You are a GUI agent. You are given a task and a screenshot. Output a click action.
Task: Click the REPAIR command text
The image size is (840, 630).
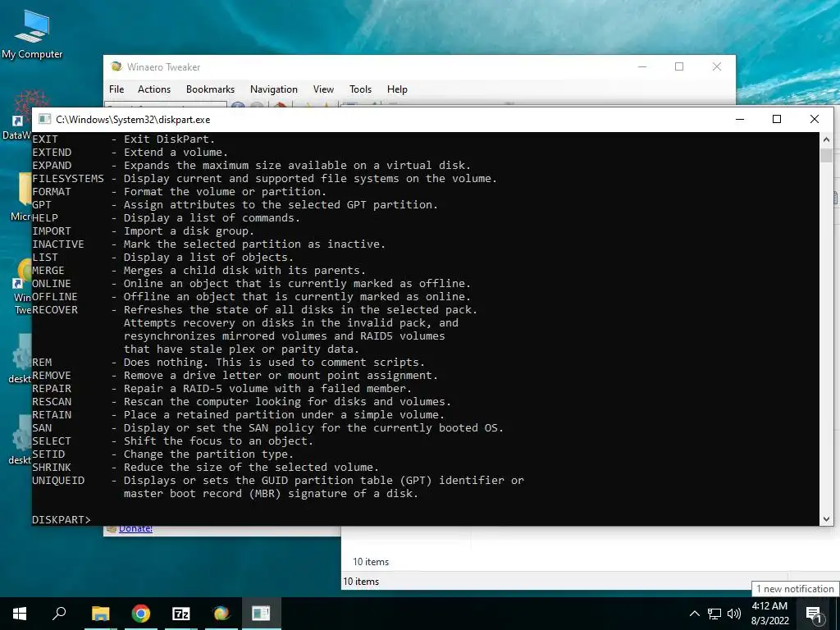click(52, 388)
